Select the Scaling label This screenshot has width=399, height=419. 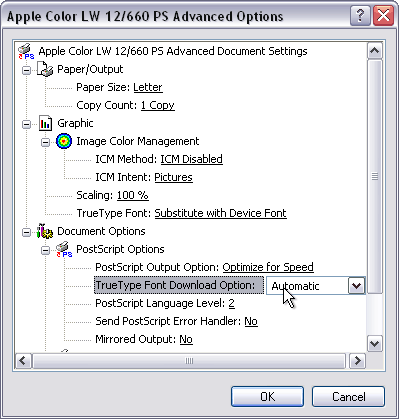pos(95,195)
